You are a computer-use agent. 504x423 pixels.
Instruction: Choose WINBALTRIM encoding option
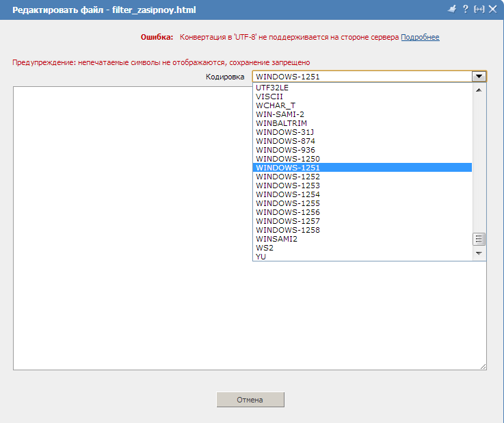(281, 123)
